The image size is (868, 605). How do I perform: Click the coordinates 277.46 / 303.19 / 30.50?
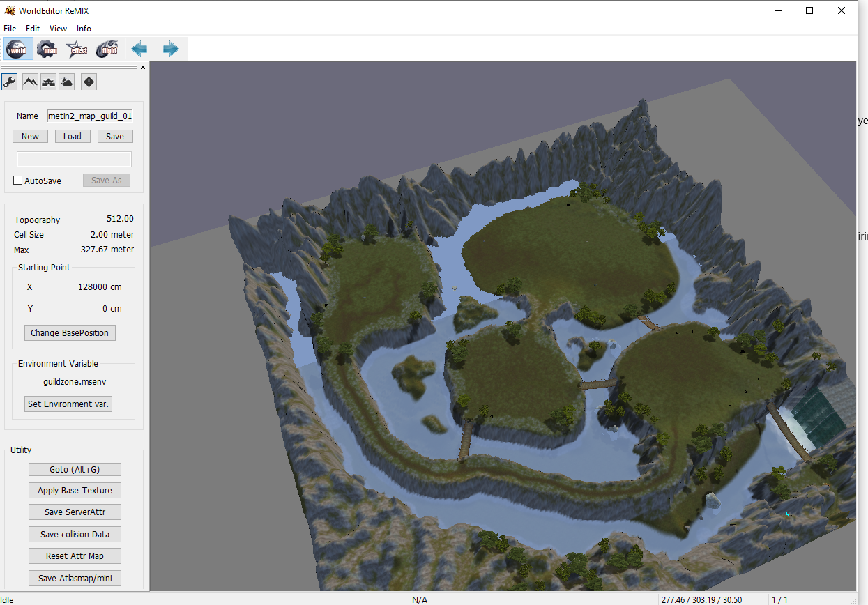point(701,600)
